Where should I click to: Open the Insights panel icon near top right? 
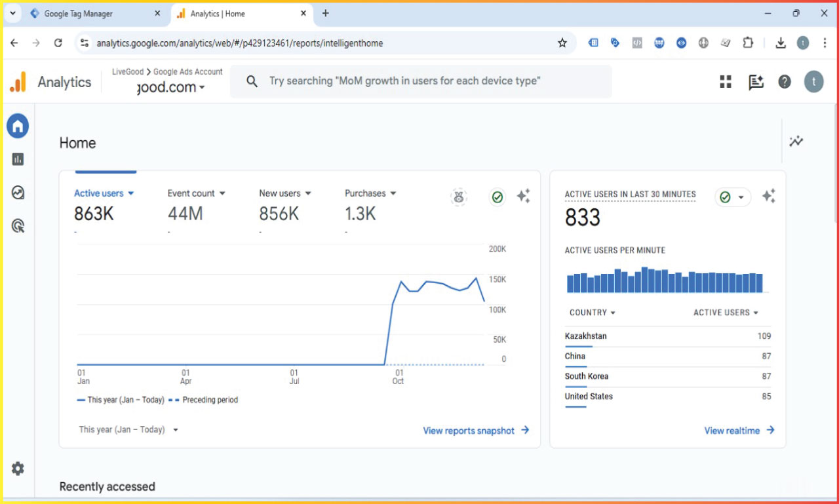pyautogui.click(x=756, y=81)
